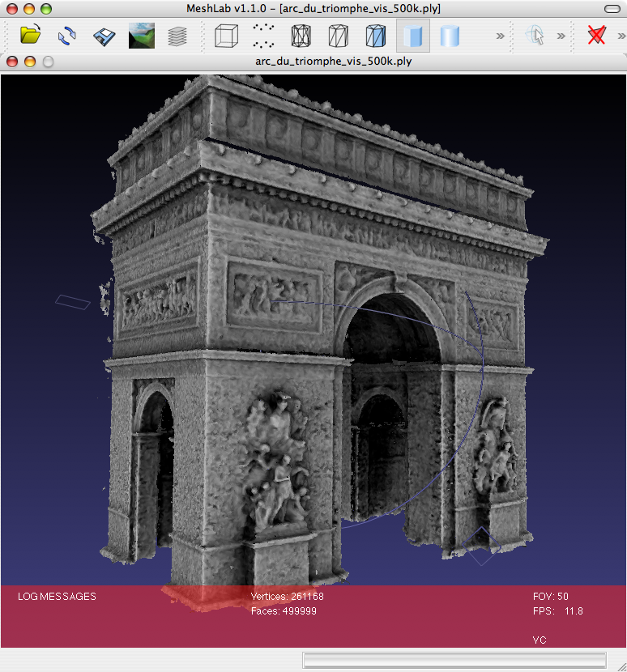Open the layer dialog stack icon
627x672 pixels.
pyautogui.click(x=177, y=36)
